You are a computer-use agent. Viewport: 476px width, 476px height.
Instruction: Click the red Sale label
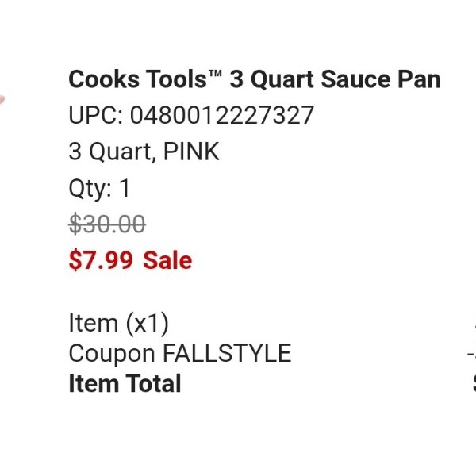[167, 260]
